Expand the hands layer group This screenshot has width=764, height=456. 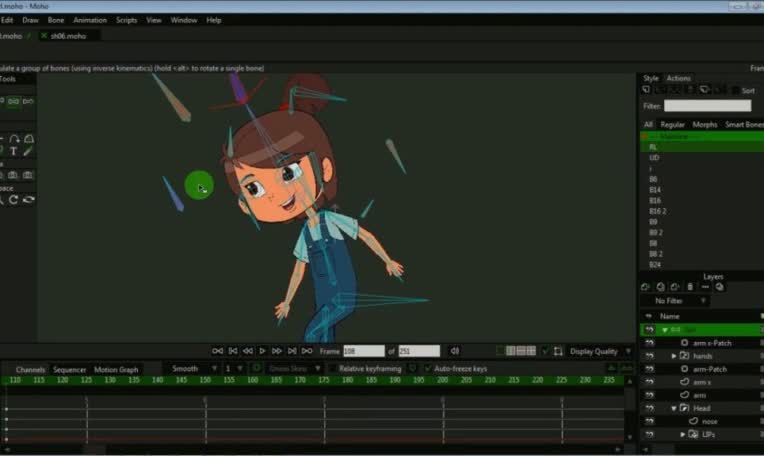coord(674,356)
